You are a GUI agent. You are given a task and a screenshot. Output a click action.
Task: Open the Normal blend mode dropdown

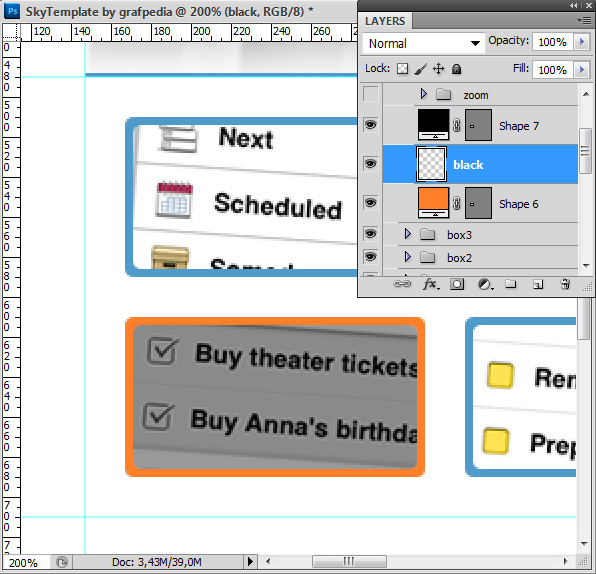[424, 43]
